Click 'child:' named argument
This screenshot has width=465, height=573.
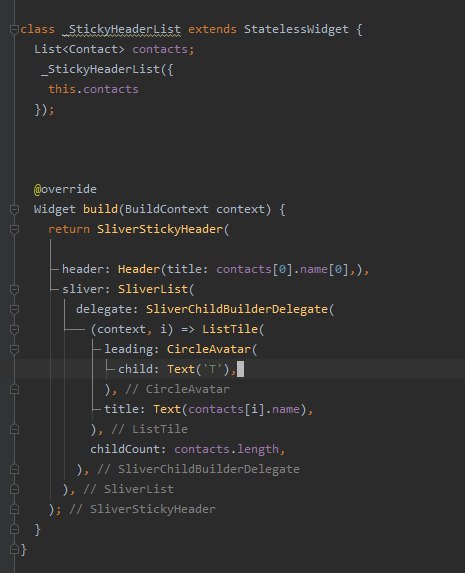pyautogui.click(x=139, y=369)
